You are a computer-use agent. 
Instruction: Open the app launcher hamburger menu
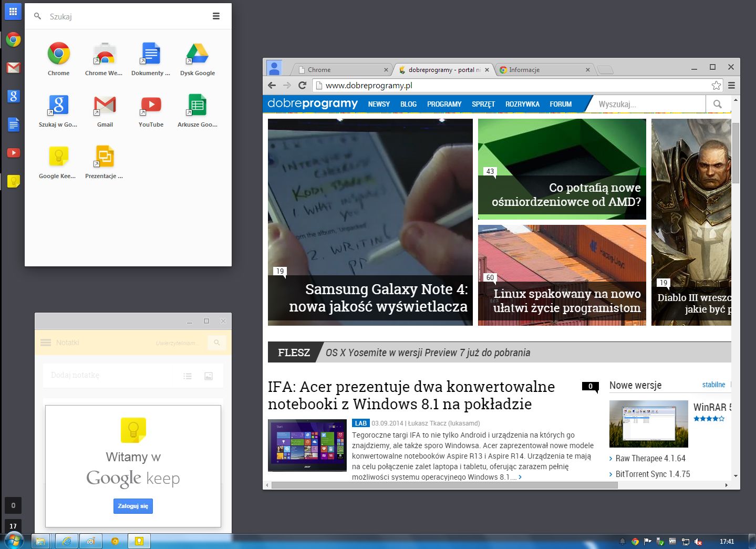coord(216,16)
